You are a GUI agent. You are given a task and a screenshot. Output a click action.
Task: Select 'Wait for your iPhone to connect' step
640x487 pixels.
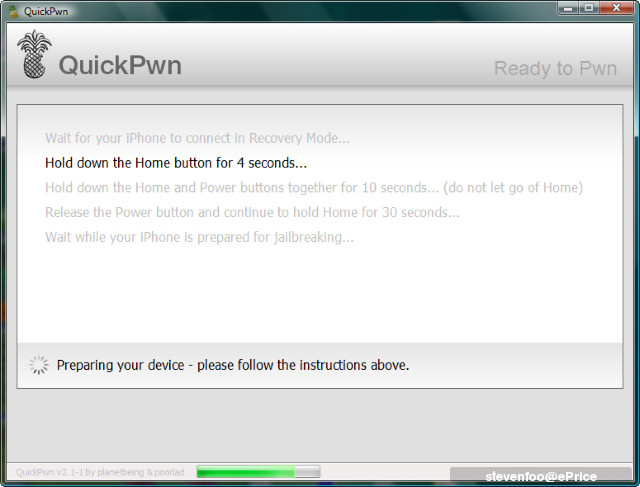[x=198, y=138]
